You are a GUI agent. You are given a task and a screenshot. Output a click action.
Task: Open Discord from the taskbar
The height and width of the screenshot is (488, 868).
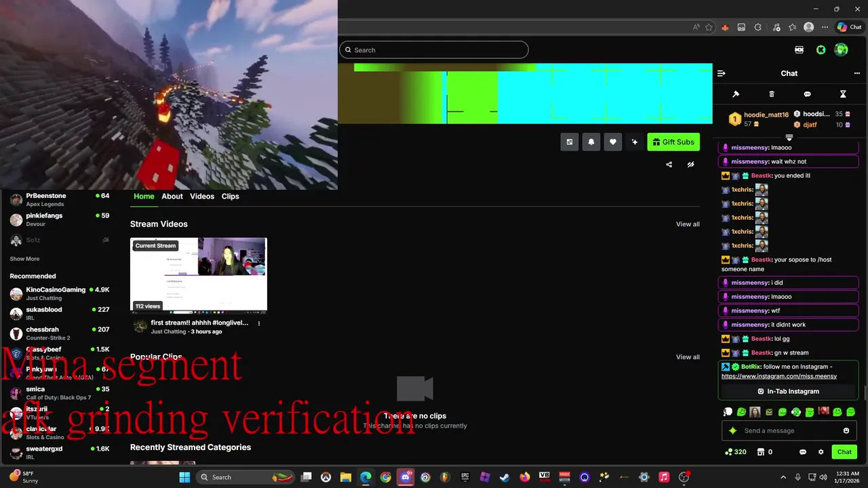pos(406,477)
